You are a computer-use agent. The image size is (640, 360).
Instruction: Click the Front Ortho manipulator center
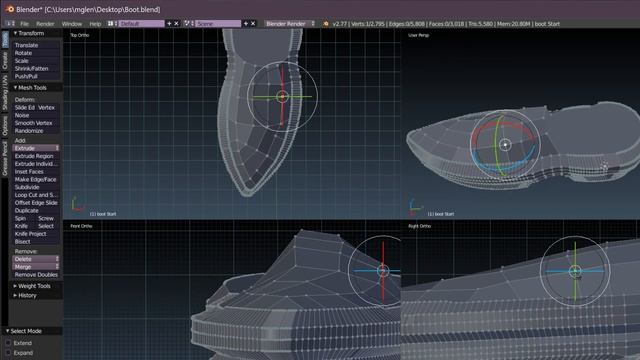point(383,271)
